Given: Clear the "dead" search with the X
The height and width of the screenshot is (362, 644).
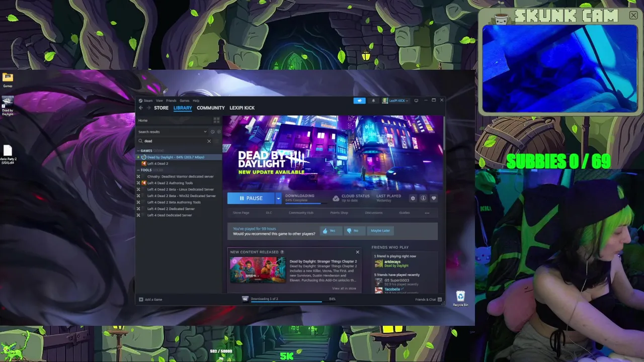Looking at the screenshot, I should pos(209,141).
